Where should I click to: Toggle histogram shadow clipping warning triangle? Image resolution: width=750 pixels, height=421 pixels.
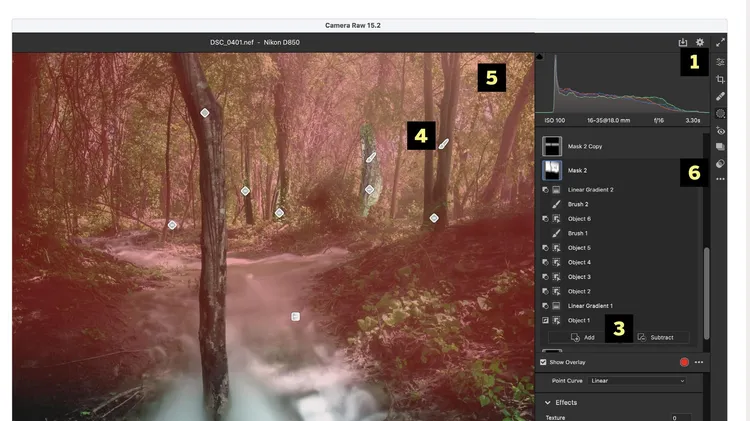540,56
